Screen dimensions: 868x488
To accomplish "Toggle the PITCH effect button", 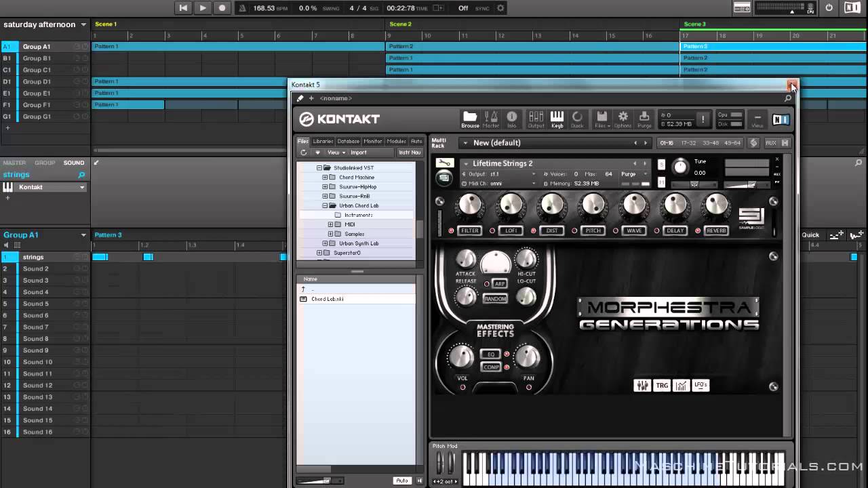I will [593, 230].
